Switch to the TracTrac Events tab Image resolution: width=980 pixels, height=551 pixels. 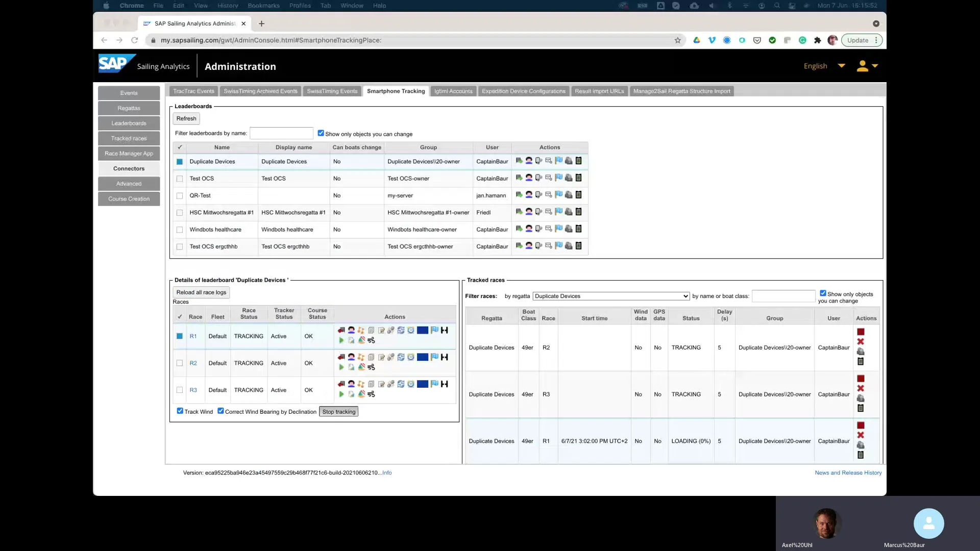click(193, 91)
